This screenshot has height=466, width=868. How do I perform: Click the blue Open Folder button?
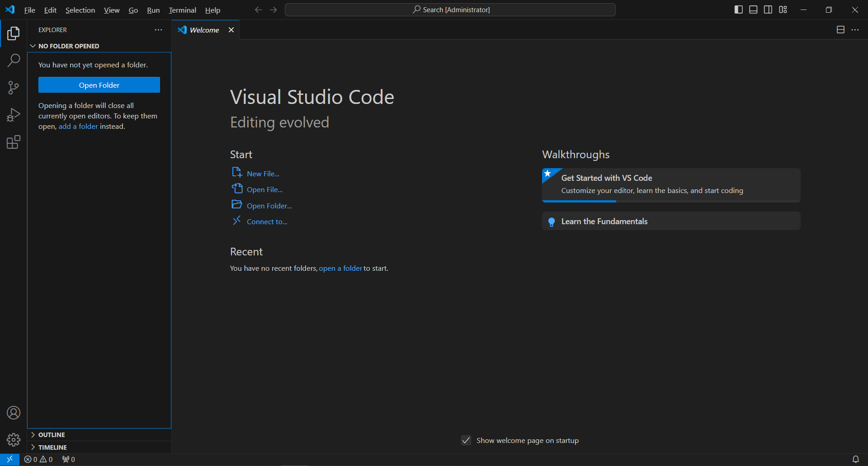(99, 85)
